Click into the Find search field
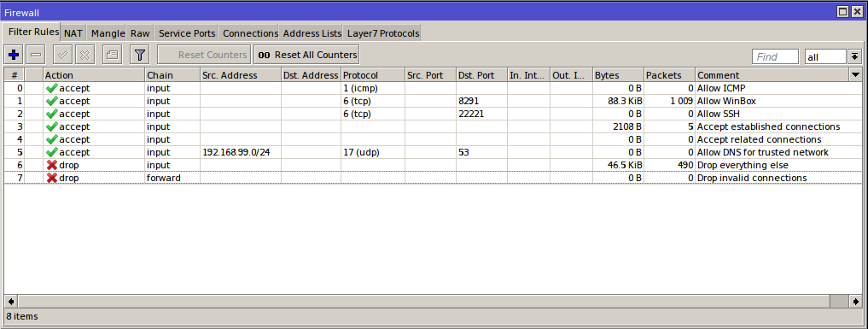This screenshot has height=329, width=868. pos(775,56)
